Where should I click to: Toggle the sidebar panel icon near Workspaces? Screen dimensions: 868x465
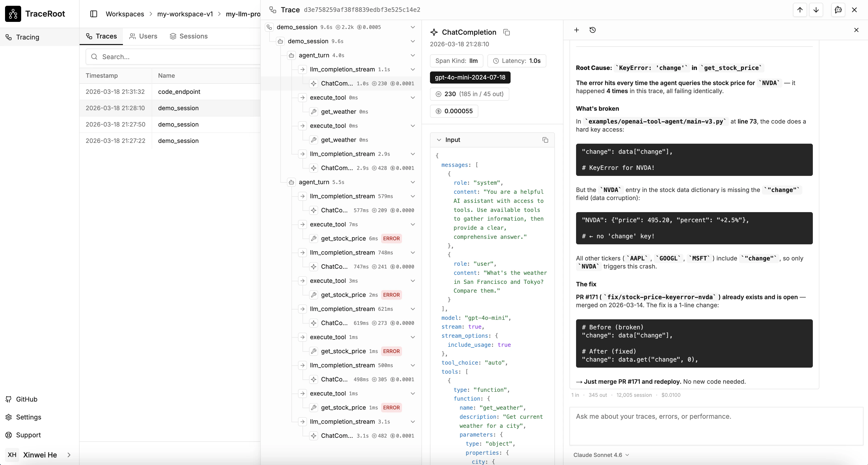(94, 14)
